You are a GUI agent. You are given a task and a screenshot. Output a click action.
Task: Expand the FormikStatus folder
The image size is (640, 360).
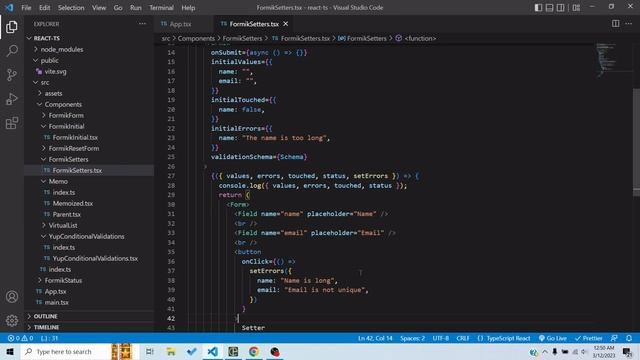(x=89, y=280)
